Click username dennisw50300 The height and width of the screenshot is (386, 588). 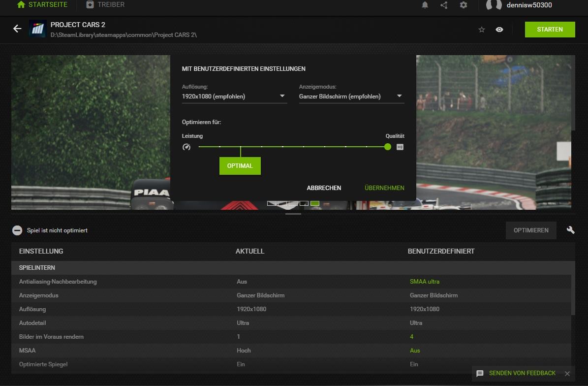click(529, 5)
